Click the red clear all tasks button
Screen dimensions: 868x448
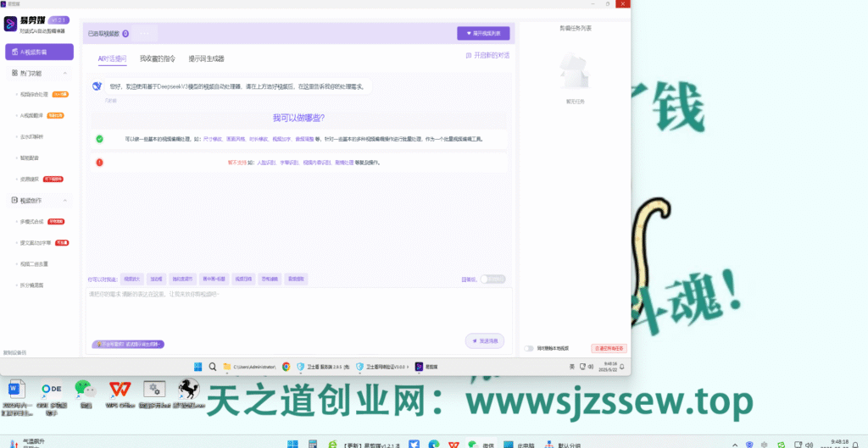tap(608, 348)
